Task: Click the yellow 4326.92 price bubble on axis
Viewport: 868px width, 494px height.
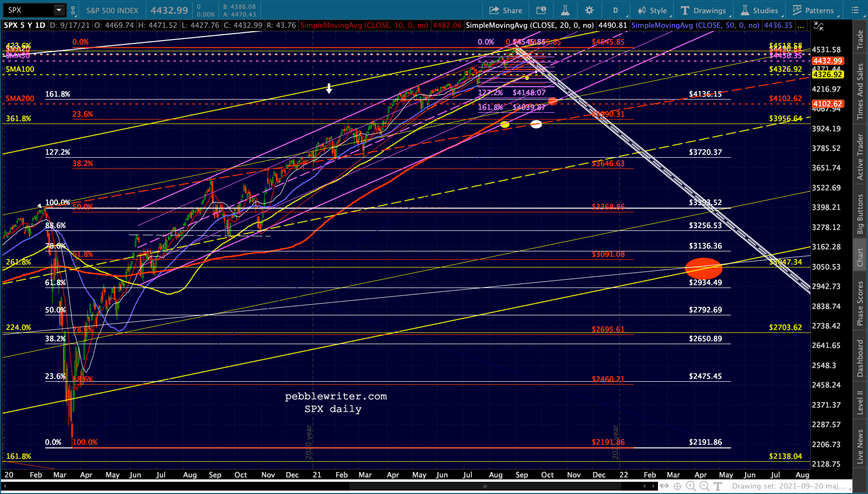Action: tap(827, 75)
